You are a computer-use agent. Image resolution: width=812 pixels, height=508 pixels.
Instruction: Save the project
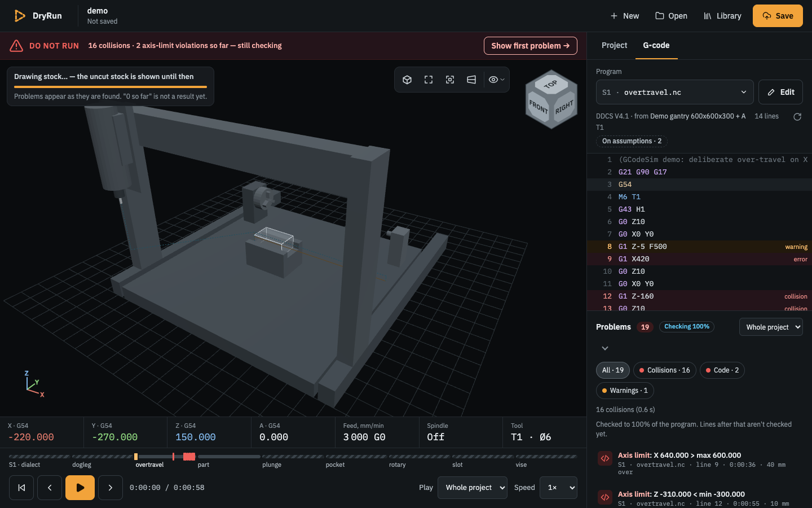coord(778,16)
